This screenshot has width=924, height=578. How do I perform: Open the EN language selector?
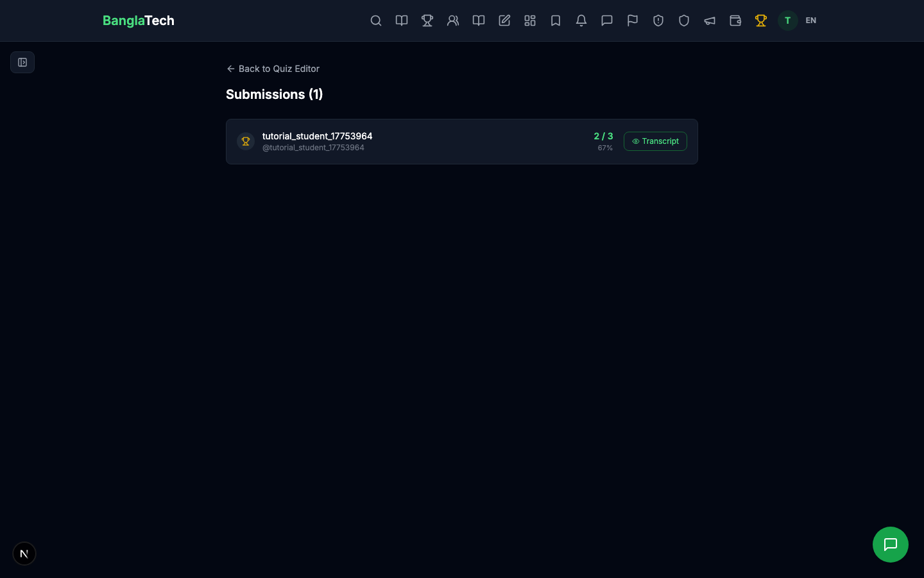[811, 21]
